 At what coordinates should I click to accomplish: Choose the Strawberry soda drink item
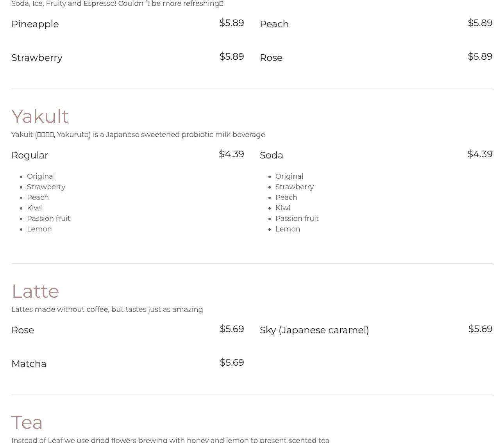tap(37, 58)
